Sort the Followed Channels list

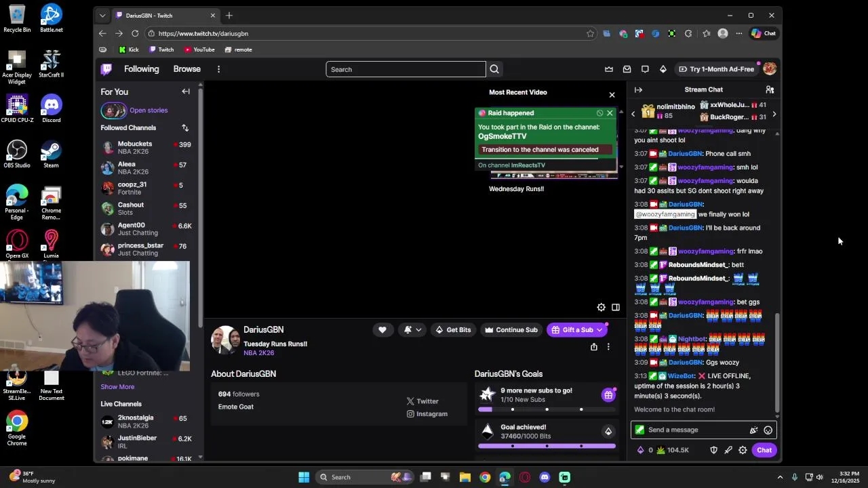pos(184,127)
